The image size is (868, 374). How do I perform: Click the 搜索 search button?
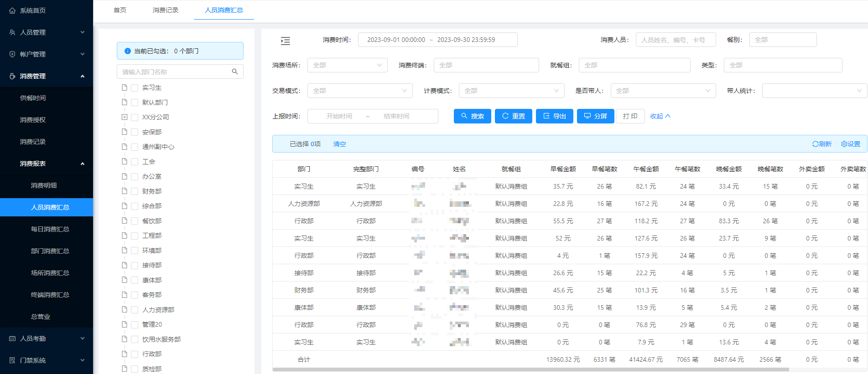473,116
